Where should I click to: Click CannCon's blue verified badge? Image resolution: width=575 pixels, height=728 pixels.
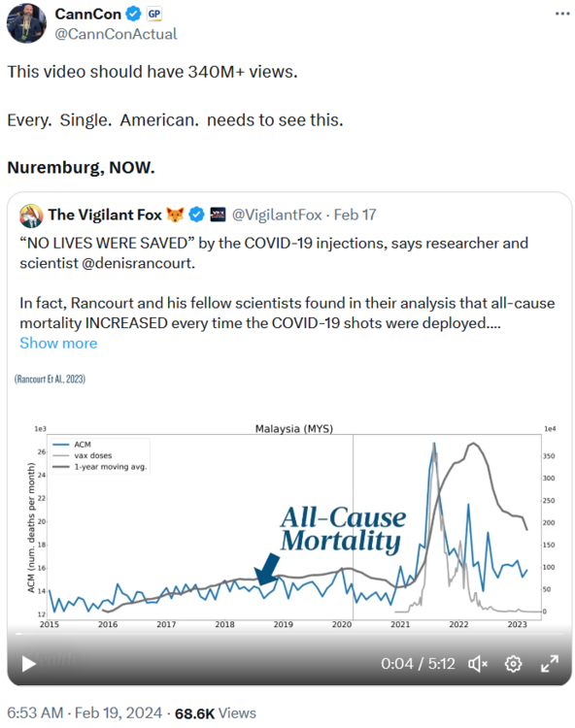tap(134, 14)
